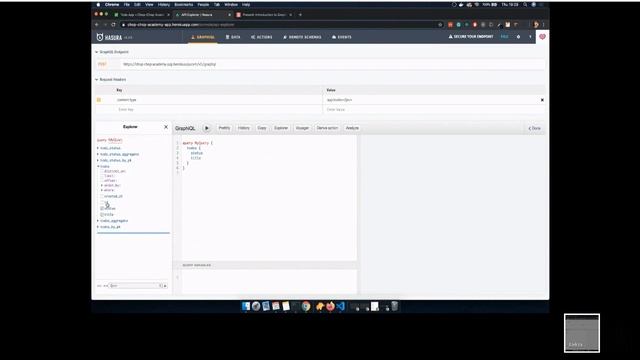Toggle the Explorer button in GraphiQL toolbar
Screen dimensions: 640x360
(281, 128)
